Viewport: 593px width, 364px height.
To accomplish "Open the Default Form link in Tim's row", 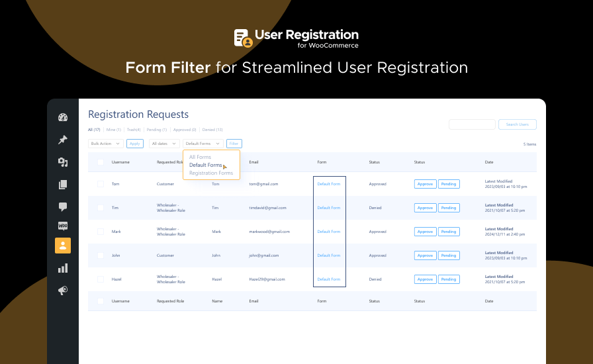I will point(329,208).
